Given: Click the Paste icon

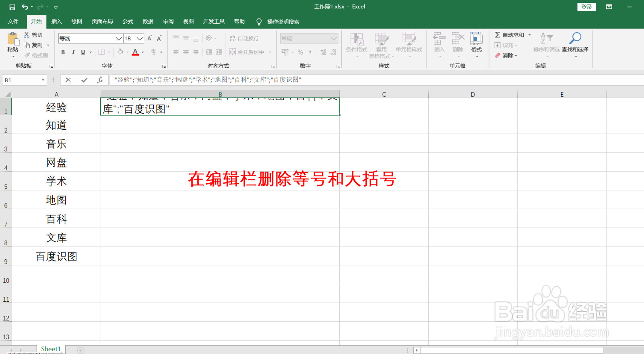Looking at the screenshot, I should tap(13, 39).
